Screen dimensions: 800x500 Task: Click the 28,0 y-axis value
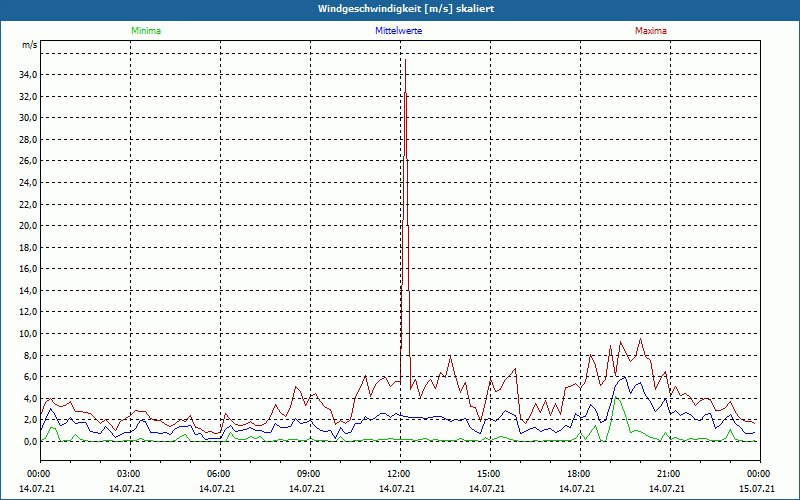[x=28, y=140]
